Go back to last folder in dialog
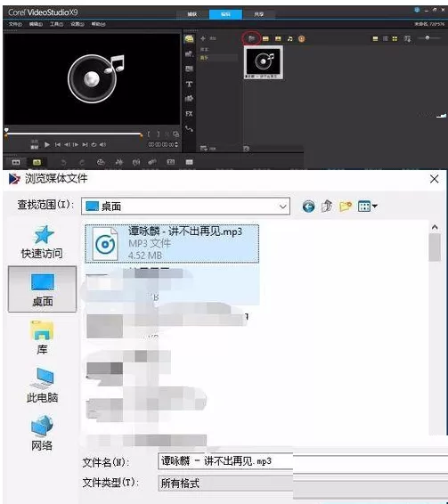 pyautogui.click(x=308, y=207)
